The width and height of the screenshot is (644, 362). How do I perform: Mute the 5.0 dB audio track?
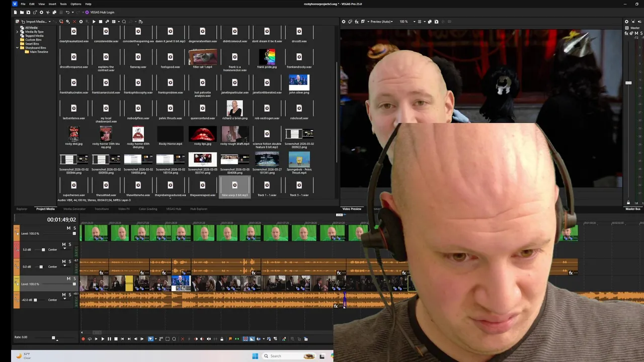[x=63, y=244]
